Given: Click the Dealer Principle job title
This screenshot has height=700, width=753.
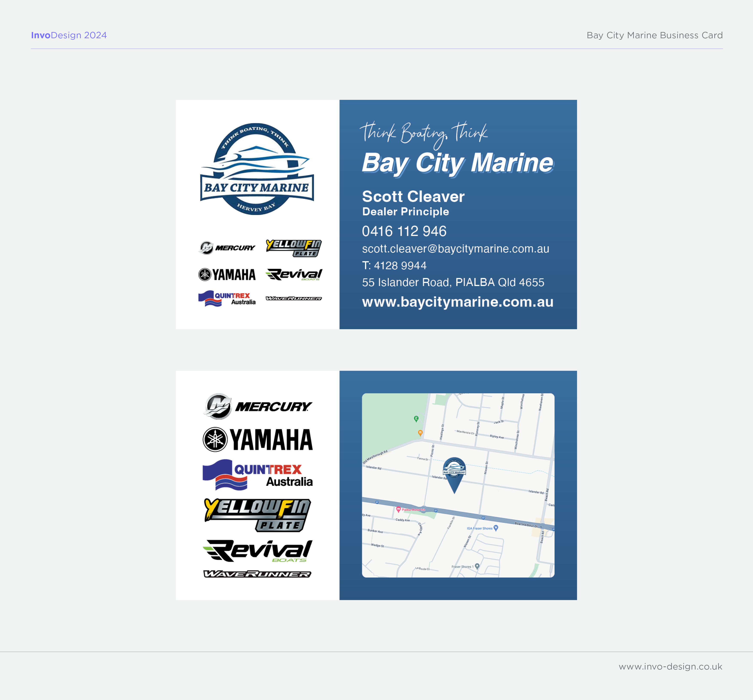Looking at the screenshot, I should tap(405, 212).
